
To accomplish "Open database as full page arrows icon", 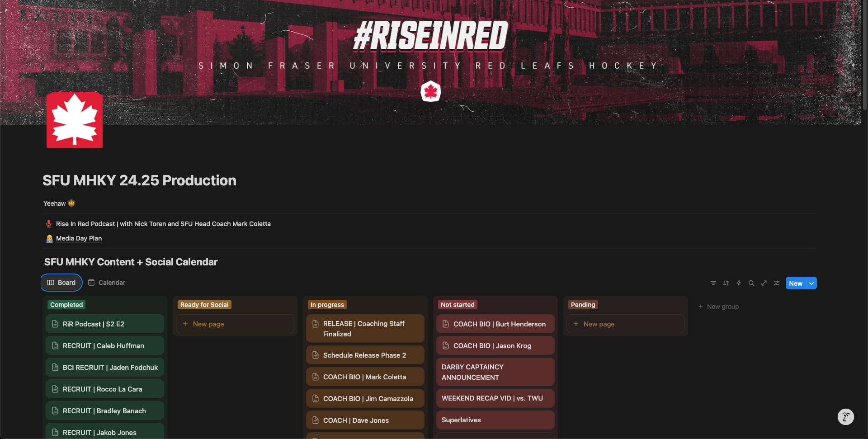I will (x=764, y=283).
